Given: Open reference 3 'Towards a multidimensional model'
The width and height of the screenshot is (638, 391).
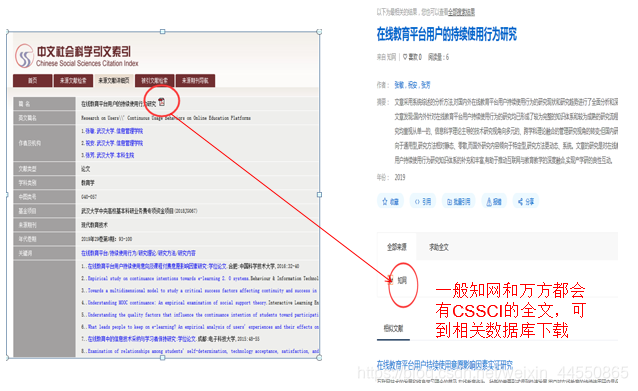Looking at the screenshot, I should [x=202, y=291].
